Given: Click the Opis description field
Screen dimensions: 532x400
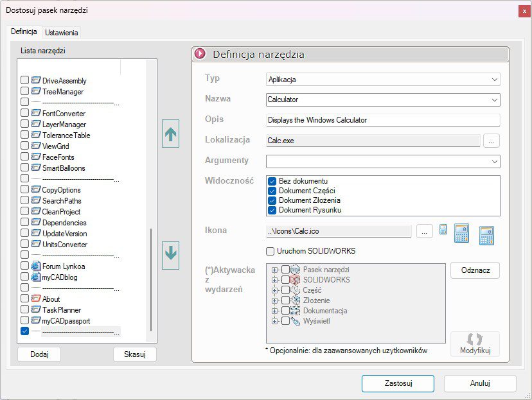Looking at the screenshot, I should click(x=383, y=120).
